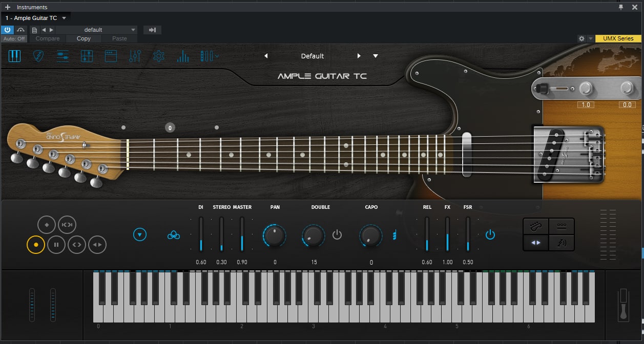
Task: Adjust the REL slider
Action: [427, 234]
